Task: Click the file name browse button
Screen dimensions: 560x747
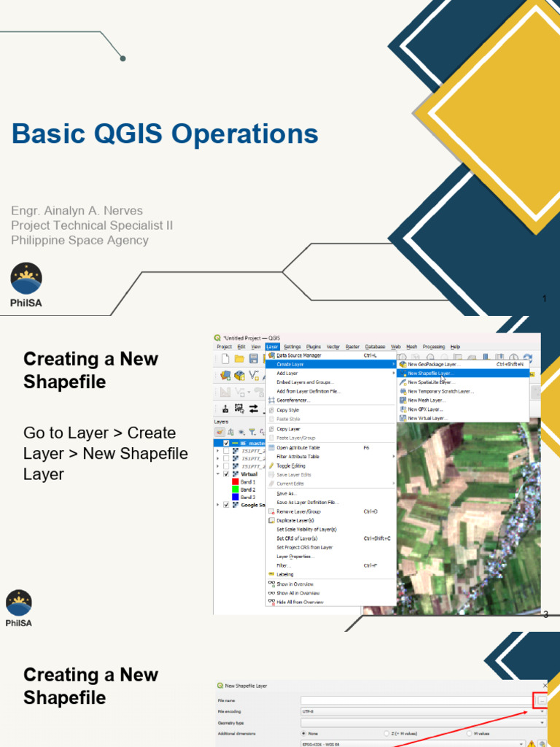Action: pos(542,700)
